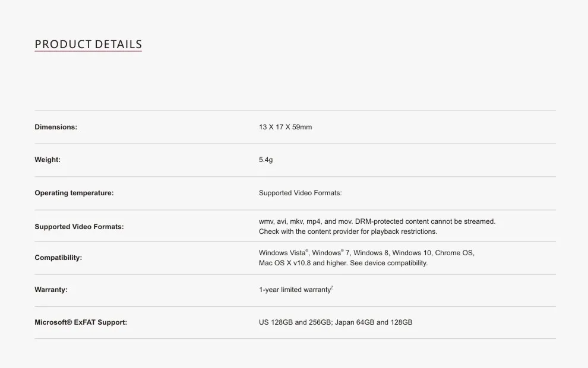The height and width of the screenshot is (368, 588).
Task: Click the US 128GB and 256GB text
Action: (295, 322)
